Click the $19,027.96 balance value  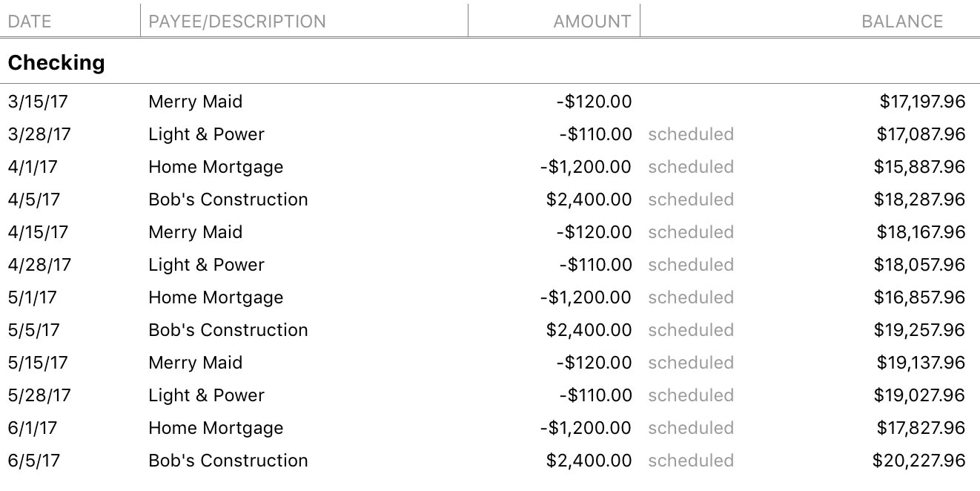(x=919, y=395)
